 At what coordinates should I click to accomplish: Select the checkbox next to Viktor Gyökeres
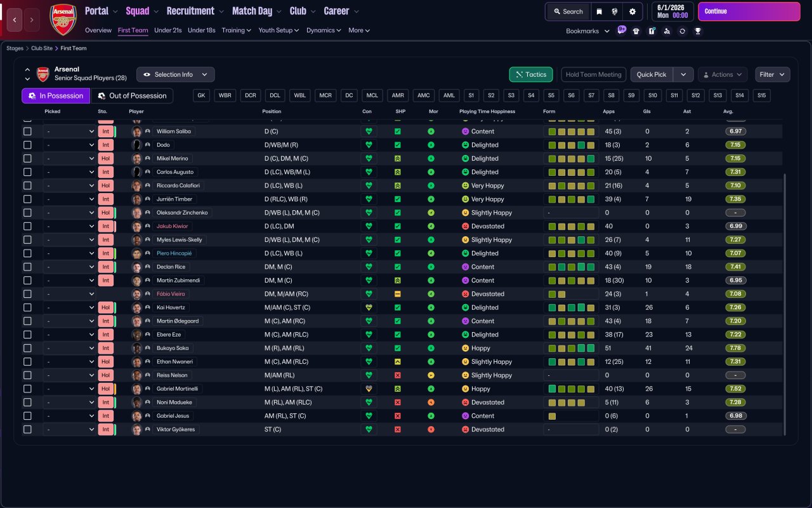[x=27, y=429]
